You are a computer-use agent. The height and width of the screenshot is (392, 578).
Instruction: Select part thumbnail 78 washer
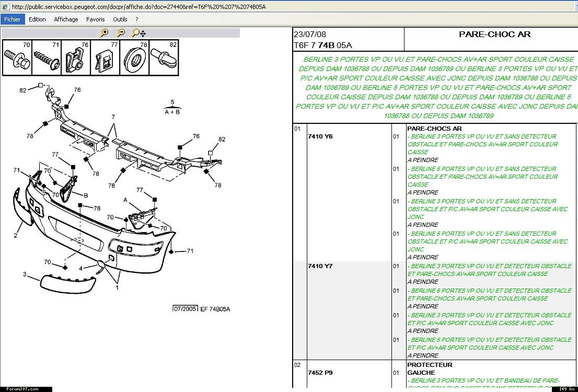tap(134, 58)
